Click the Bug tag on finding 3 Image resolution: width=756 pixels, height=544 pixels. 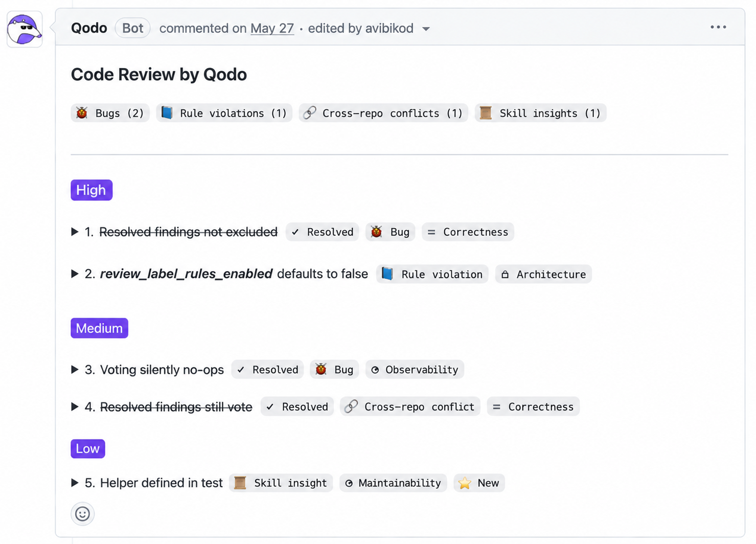point(334,370)
